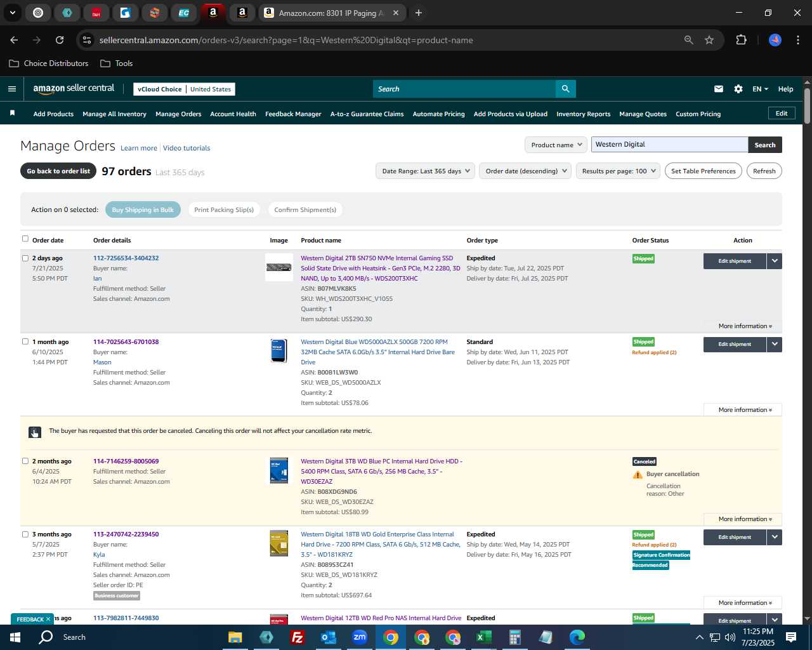Expand the EN language dropdown
This screenshot has height=650, width=812.
pos(760,89)
